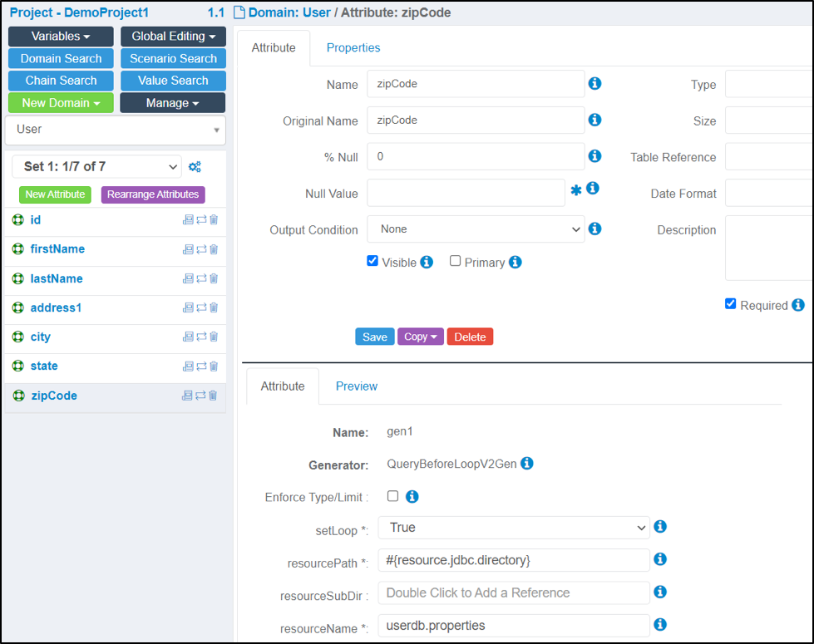
Task: Open the User domain selector
Action: (116, 130)
